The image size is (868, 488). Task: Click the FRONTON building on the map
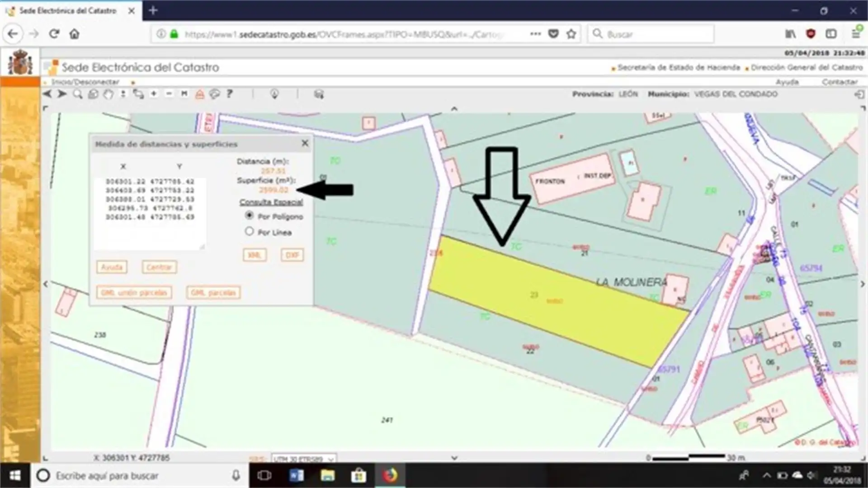573,178
